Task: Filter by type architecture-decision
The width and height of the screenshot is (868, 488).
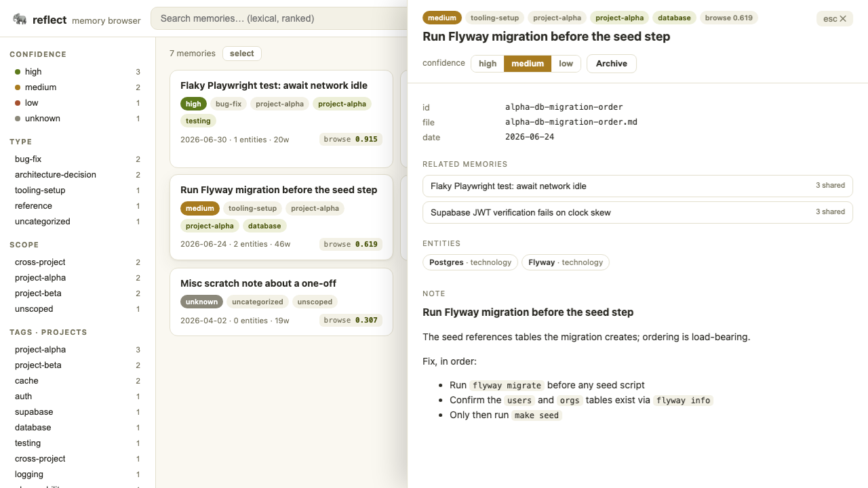Action: [x=77, y=175]
